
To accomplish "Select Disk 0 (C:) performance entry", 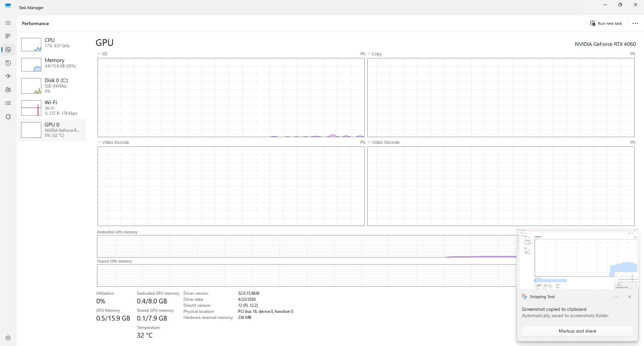I will (x=52, y=85).
